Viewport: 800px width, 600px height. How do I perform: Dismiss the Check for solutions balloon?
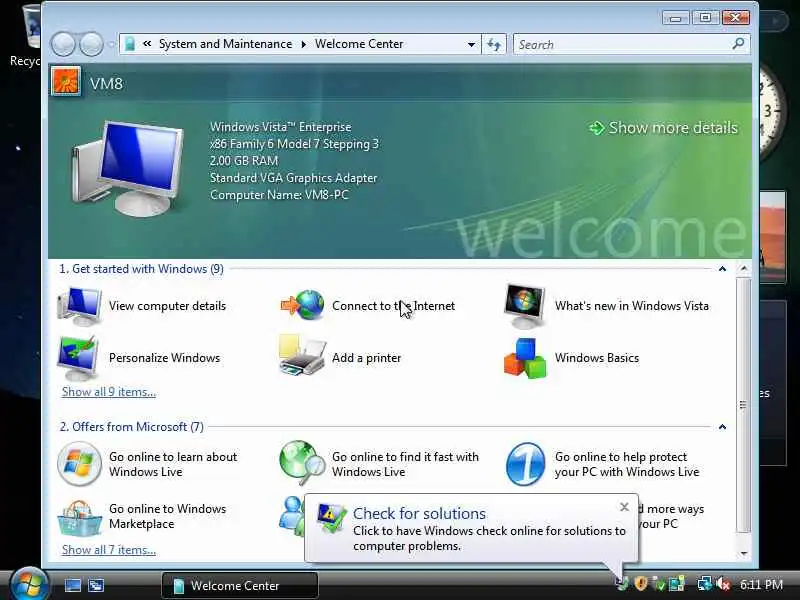[x=624, y=507]
